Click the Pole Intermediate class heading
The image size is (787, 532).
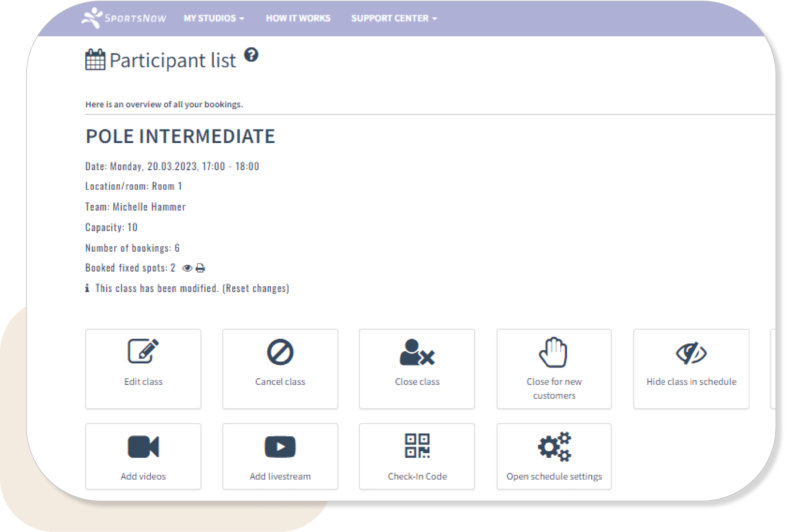(x=180, y=136)
